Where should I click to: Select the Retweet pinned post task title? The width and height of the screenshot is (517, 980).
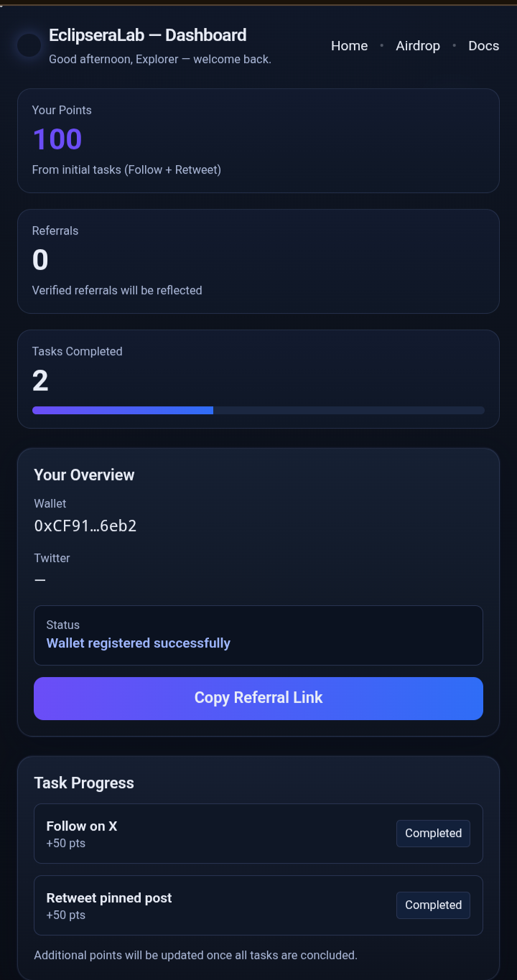point(109,898)
